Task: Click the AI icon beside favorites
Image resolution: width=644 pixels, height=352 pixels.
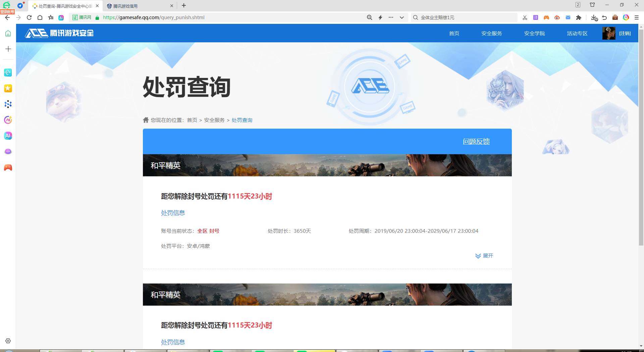Action: [x=61, y=17]
